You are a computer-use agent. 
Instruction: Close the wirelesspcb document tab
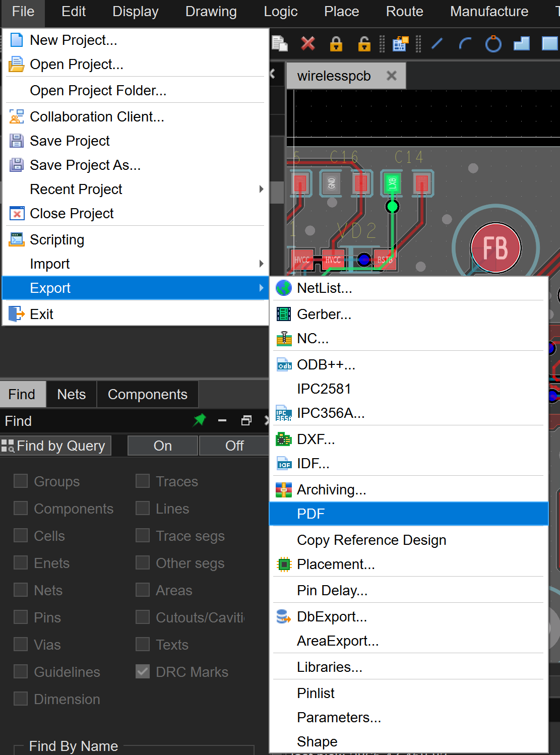pos(392,76)
